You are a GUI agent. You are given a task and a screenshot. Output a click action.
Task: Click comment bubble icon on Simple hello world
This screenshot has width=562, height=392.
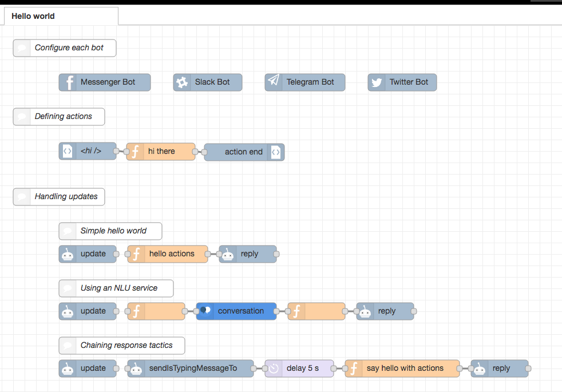pos(68,231)
